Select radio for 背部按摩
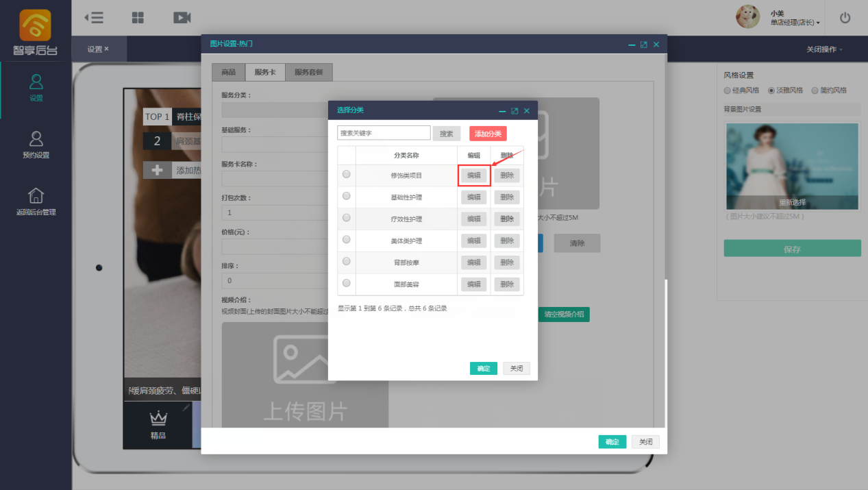 [346, 261]
